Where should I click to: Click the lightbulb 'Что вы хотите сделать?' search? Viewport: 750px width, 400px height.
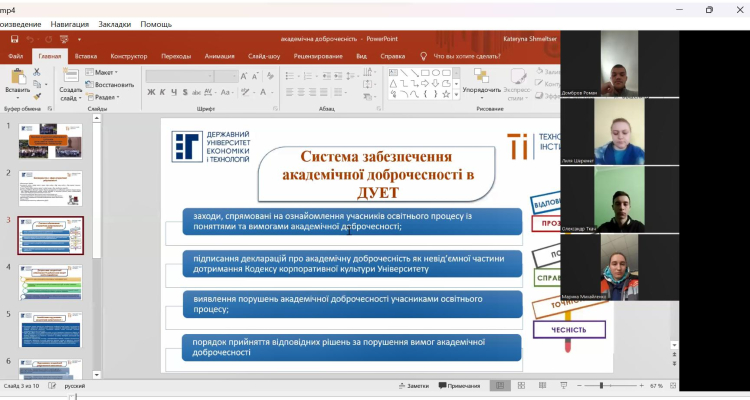click(x=462, y=56)
